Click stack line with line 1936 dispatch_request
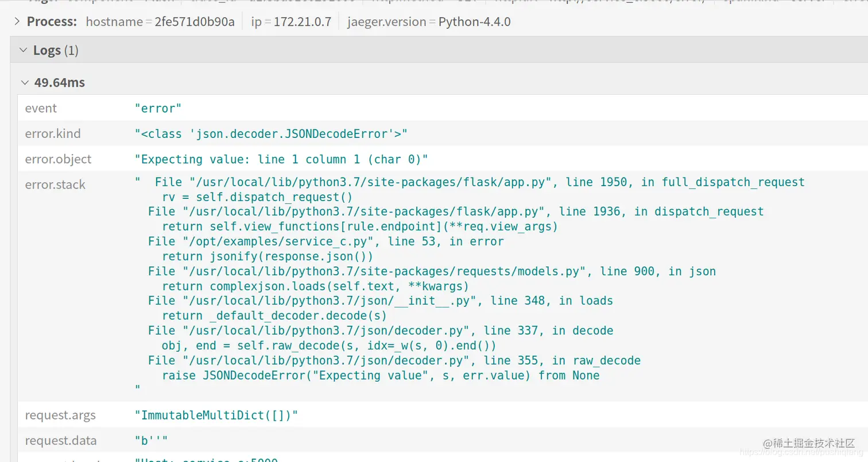The width and height of the screenshot is (868, 462). 456,211
